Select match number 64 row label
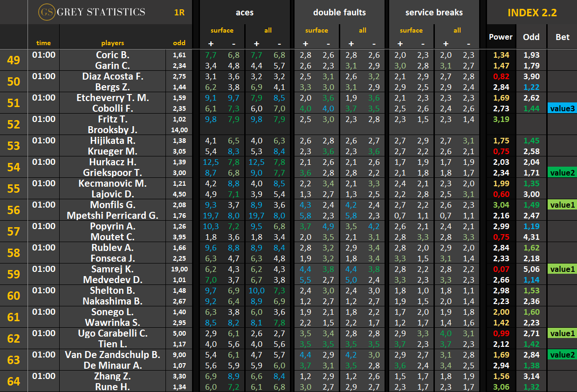Image resolution: width=577 pixels, height=392 pixels. click(x=14, y=381)
